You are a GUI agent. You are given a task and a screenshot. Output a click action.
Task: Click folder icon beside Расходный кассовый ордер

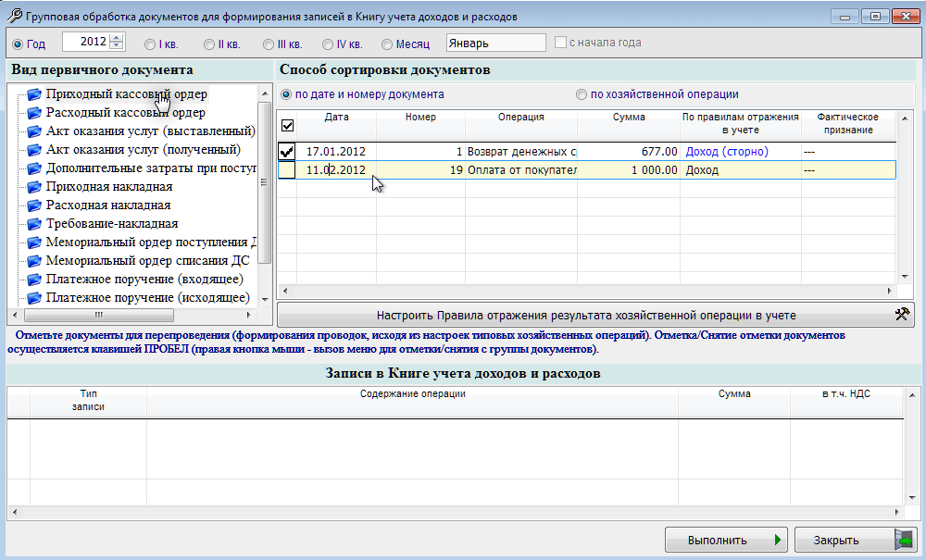tap(34, 113)
